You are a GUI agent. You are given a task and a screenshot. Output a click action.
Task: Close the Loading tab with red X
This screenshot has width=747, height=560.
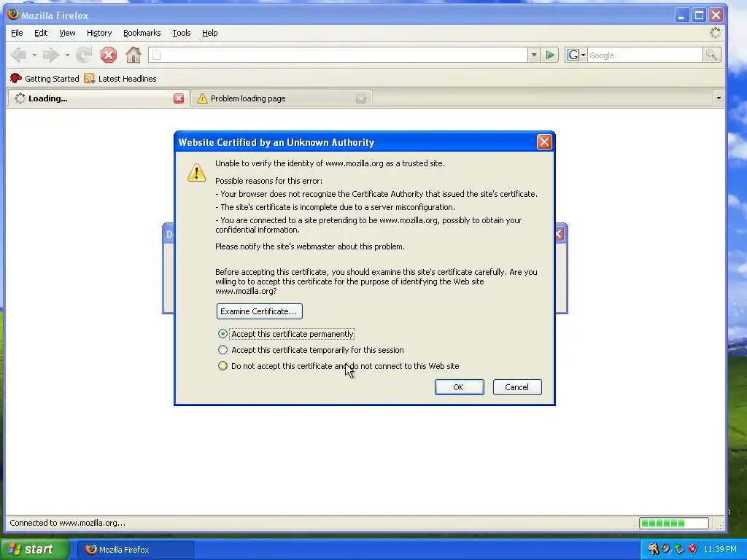coord(179,98)
